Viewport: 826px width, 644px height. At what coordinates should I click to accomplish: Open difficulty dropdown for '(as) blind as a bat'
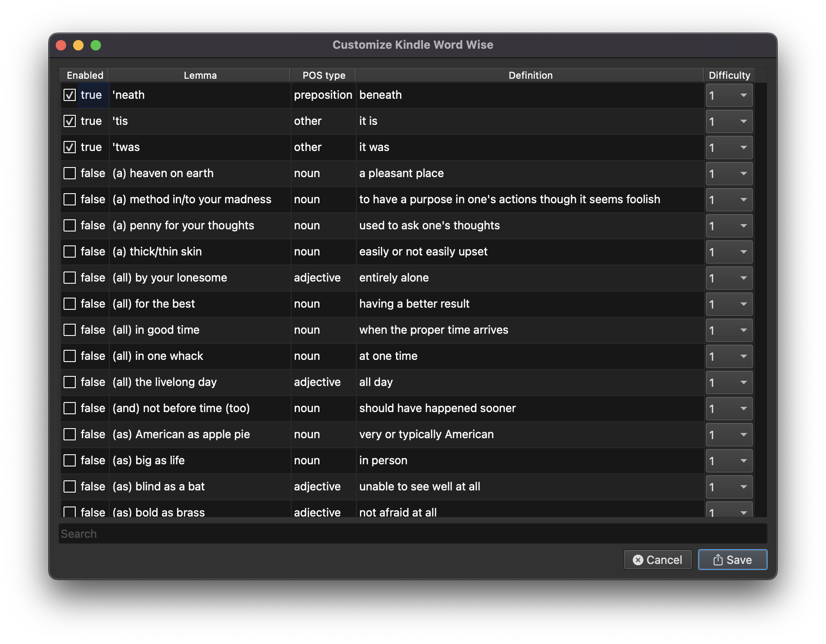point(729,487)
